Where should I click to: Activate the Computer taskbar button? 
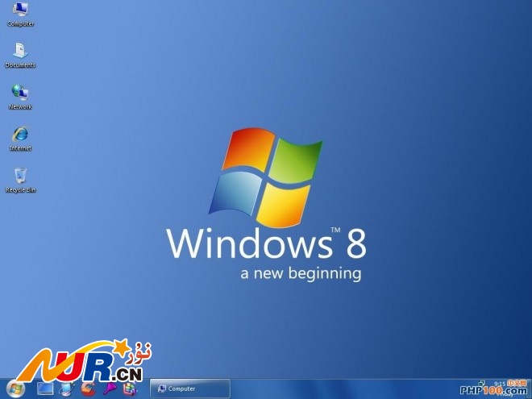(190, 389)
